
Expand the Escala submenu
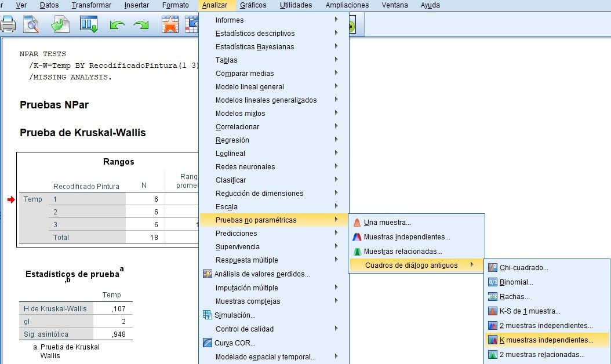coord(274,206)
